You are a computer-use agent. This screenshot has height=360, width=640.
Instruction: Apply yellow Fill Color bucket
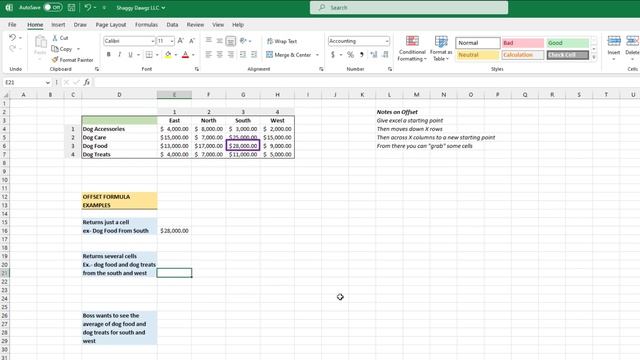click(168, 54)
